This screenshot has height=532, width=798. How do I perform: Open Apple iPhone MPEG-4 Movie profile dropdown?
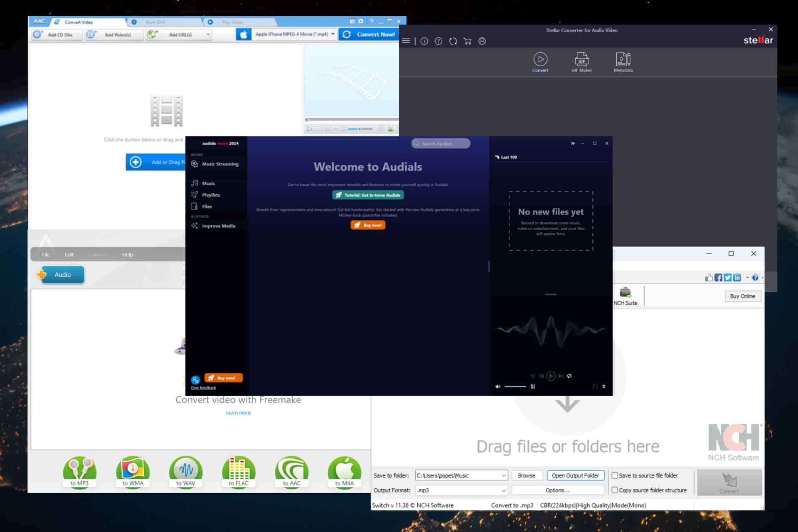[333, 34]
